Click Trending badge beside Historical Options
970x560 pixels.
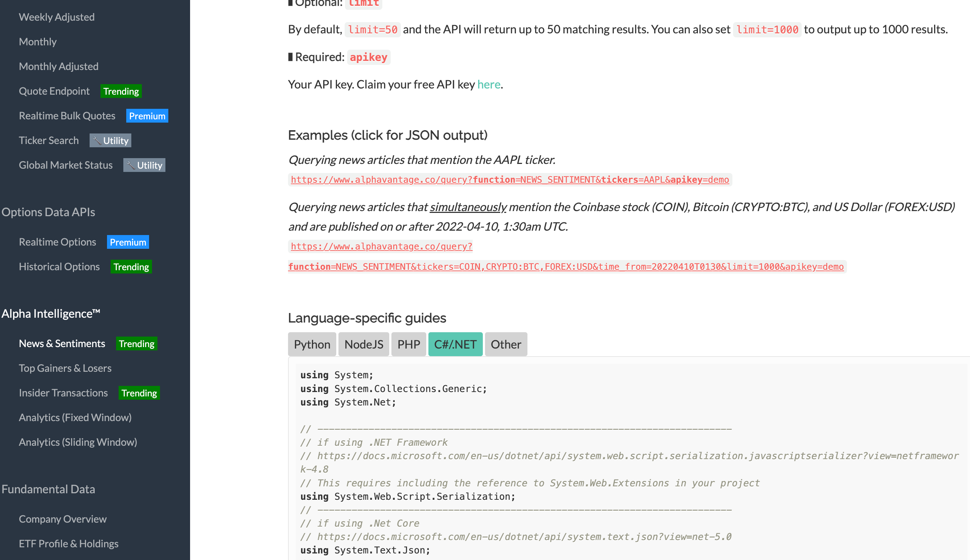131,267
